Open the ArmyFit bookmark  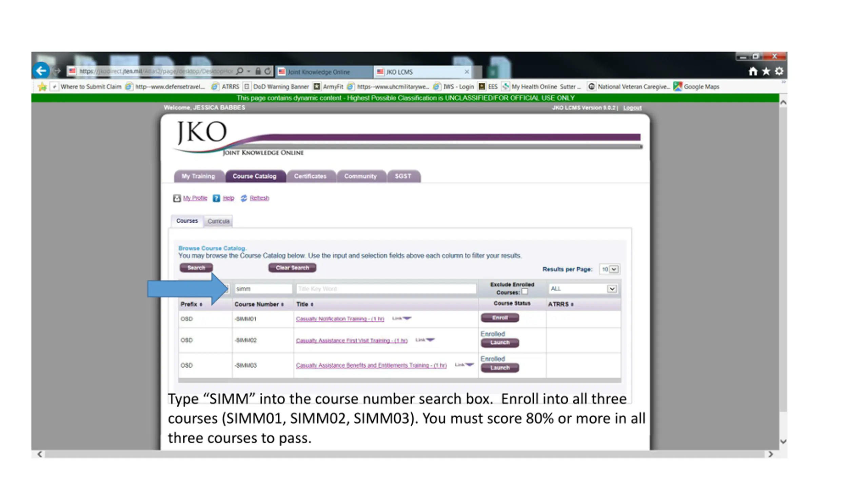[328, 87]
